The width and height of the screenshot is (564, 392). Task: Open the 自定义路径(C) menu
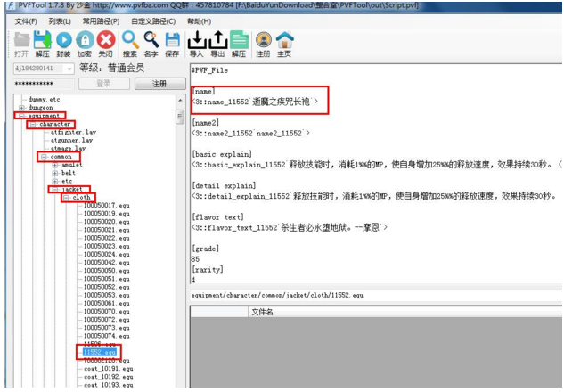point(153,20)
